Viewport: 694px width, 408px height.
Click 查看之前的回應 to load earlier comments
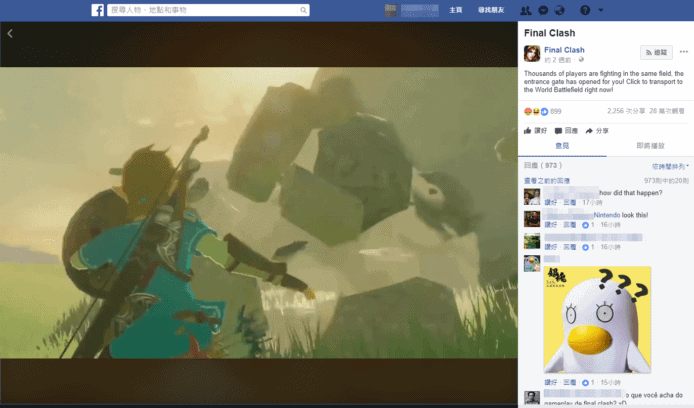(x=548, y=181)
